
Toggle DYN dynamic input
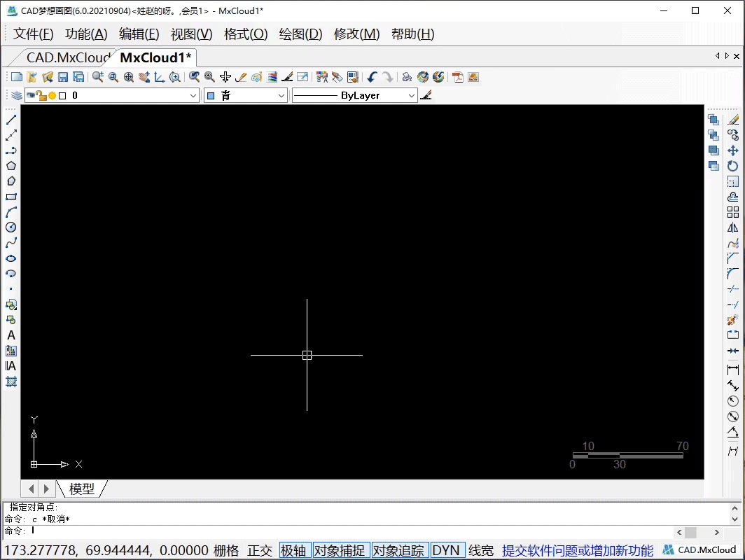(445, 550)
